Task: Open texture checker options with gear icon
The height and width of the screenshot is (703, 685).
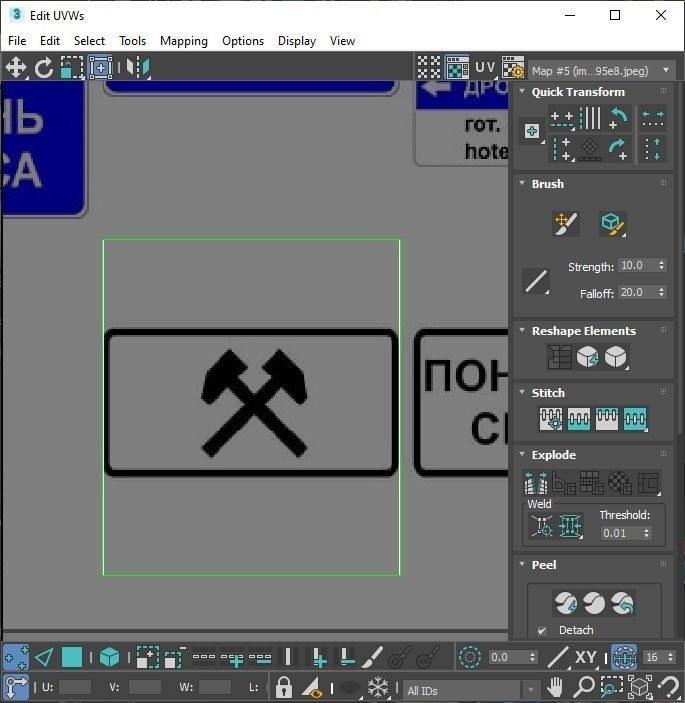Action: click(513, 68)
